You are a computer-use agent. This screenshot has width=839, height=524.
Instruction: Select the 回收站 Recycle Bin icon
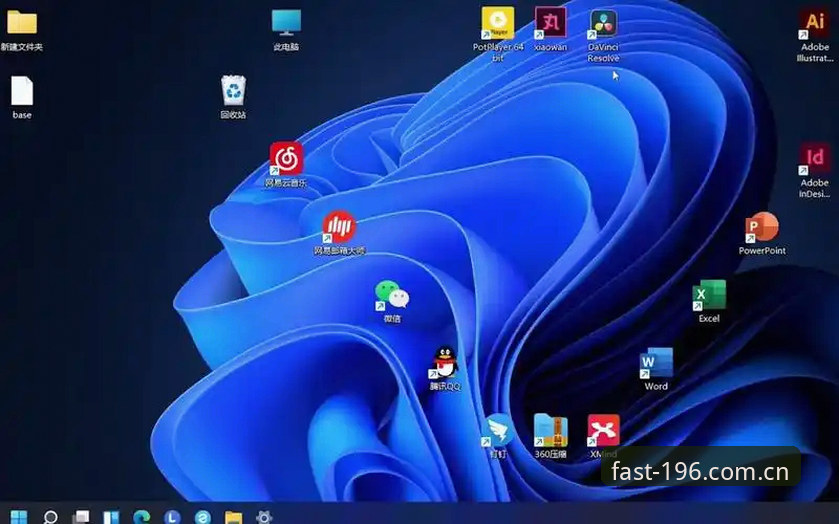pos(234,90)
